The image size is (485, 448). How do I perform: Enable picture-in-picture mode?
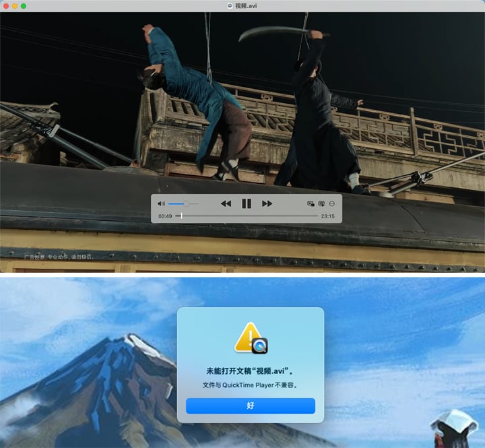(311, 203)
